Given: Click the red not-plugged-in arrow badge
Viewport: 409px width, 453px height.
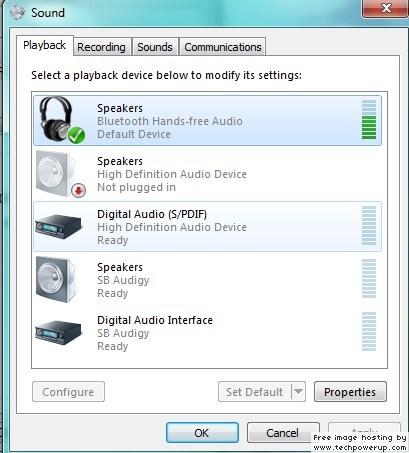Looking at the screenshot, I should pos(79,190).
